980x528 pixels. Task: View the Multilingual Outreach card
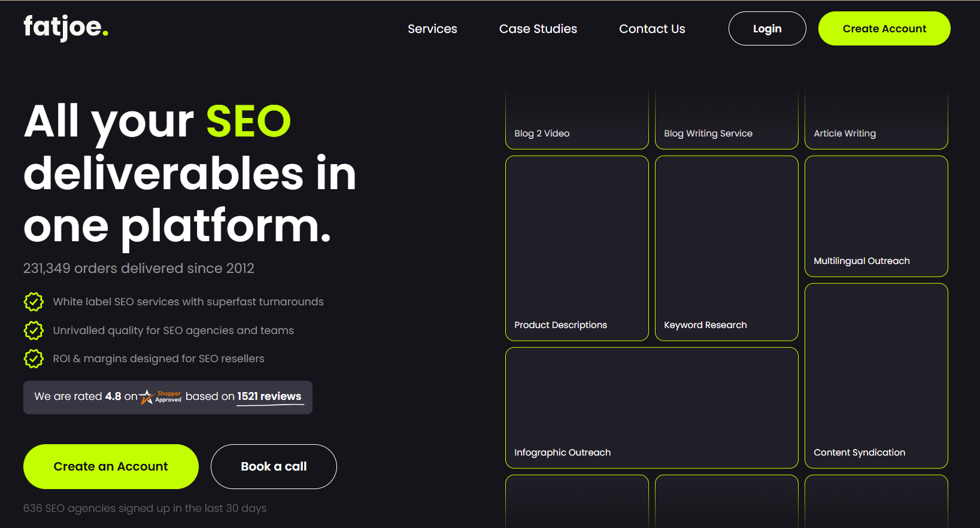pyautogui.click(x=876, y=216)
